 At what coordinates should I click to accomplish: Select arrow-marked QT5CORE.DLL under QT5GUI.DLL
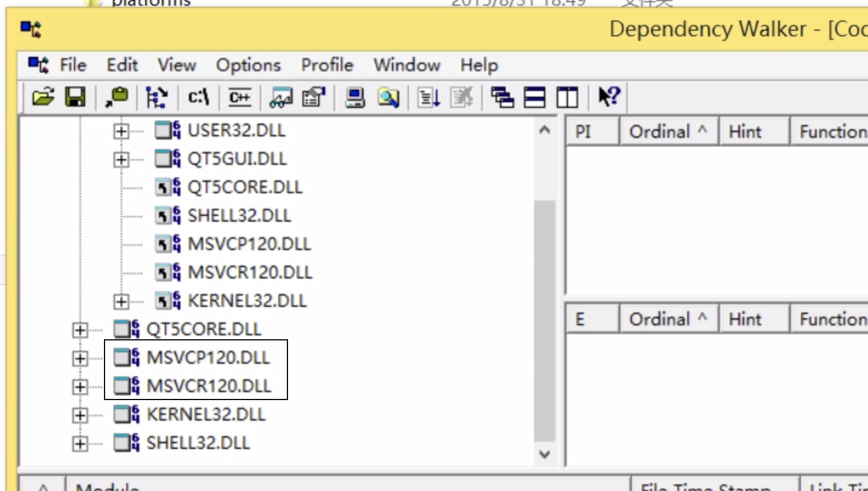pos(245,187)
